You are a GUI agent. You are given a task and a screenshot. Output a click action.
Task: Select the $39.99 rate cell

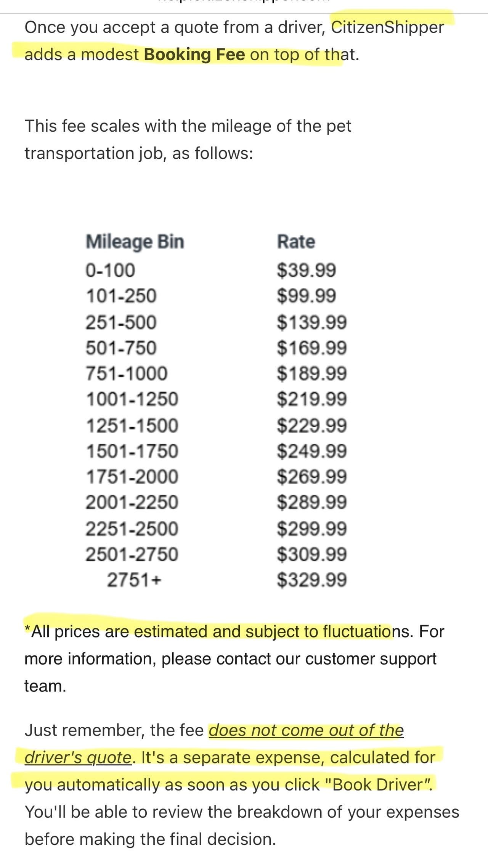pos(307,270)
